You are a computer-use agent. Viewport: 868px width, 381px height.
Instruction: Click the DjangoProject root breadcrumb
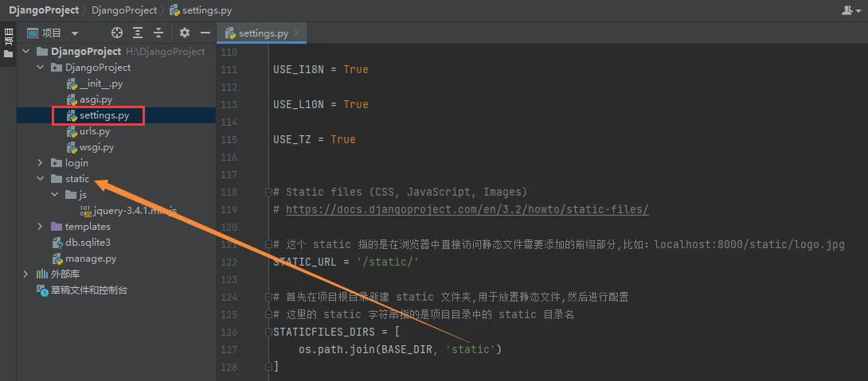tap(44, 10)
